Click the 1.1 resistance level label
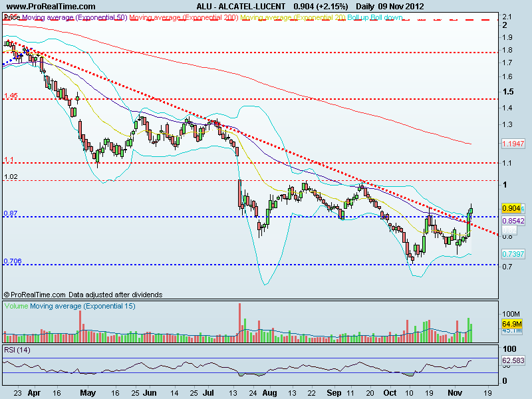 click(x=9, y=159)
